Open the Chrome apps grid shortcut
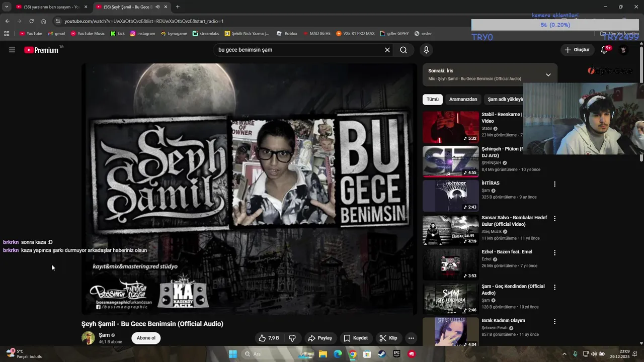The height and width of the screenshot is (362, 644). 7,33
